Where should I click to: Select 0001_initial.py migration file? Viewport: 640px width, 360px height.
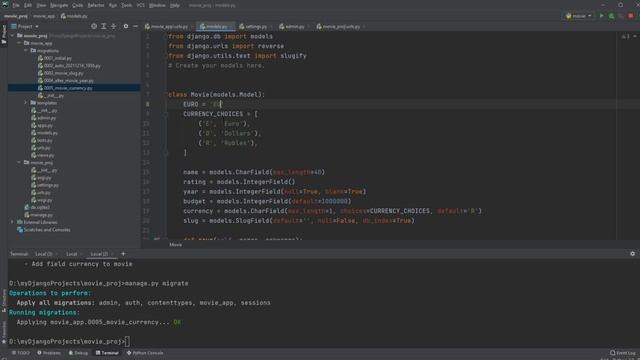(x=58, y=58)
